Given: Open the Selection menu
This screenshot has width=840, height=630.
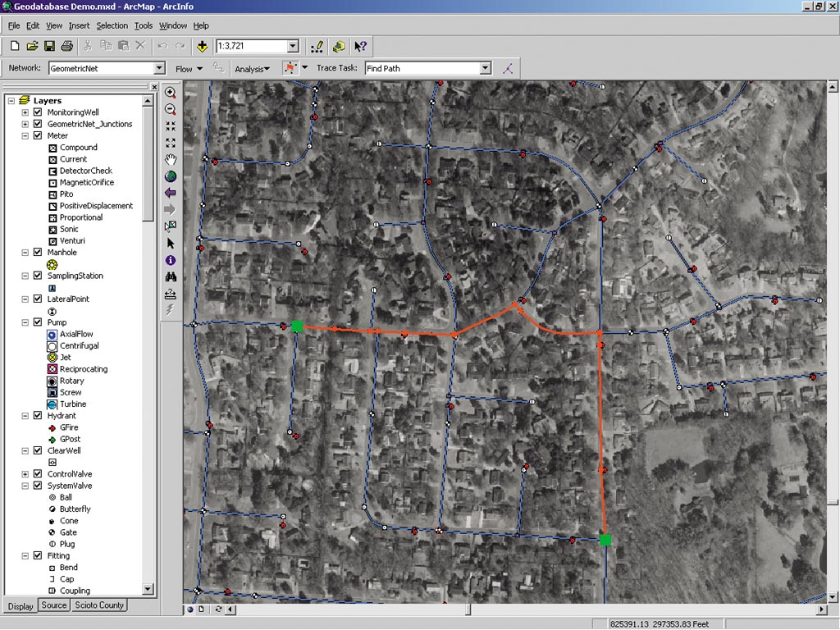Looking at the screenshot, I should 112,25.
